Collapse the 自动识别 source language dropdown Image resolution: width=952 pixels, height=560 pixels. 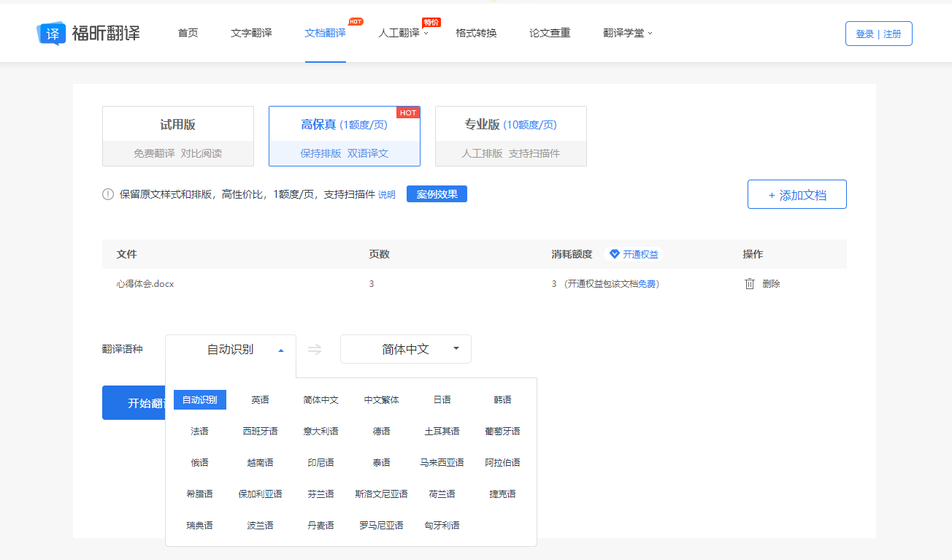231,349
